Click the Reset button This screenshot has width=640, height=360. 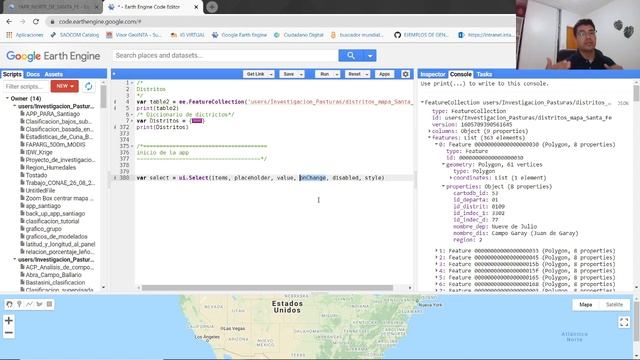coord(354,74)
